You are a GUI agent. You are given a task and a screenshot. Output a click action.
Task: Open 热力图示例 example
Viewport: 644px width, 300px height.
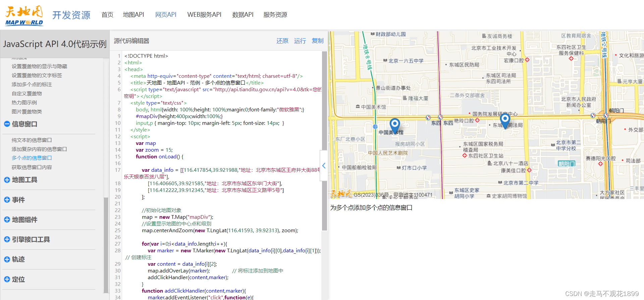click(x=24, y=103)
